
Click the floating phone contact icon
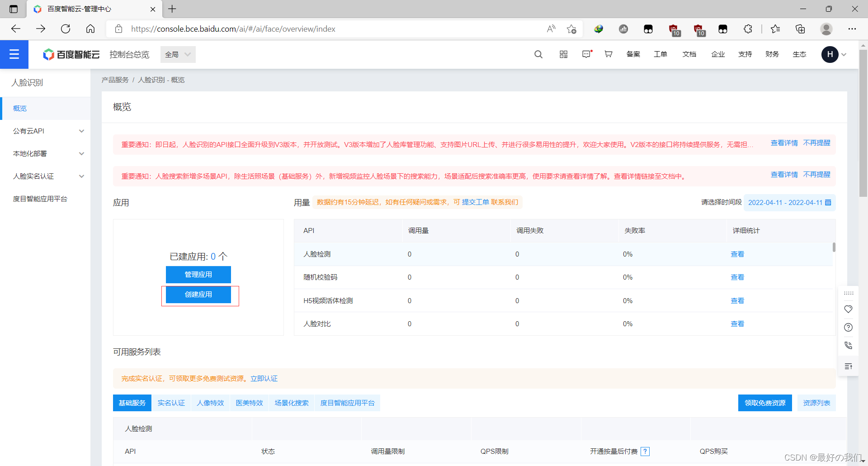point(848,345)
